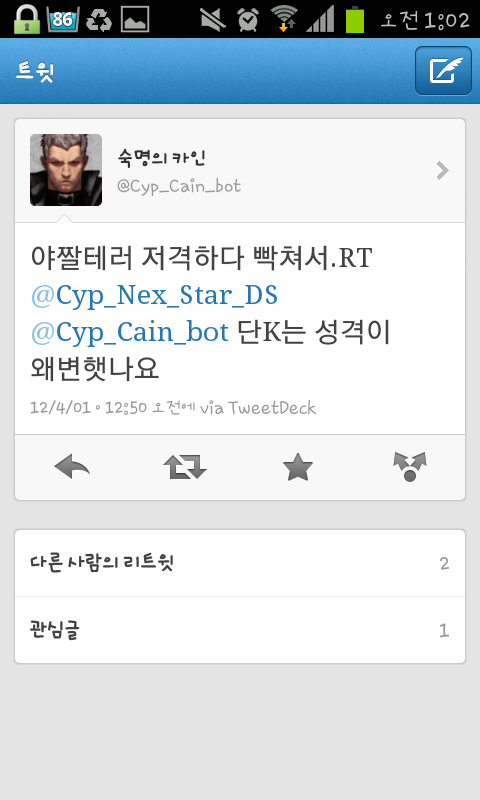Open profile via the chevron arrow
The height and width of the screenshot is (800, 480).
[443, 170]
